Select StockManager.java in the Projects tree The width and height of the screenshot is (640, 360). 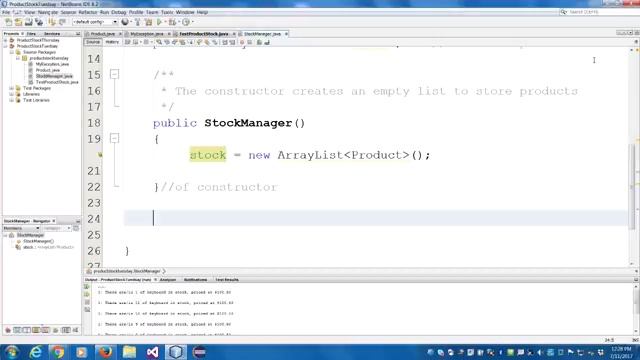coord(54,76)
